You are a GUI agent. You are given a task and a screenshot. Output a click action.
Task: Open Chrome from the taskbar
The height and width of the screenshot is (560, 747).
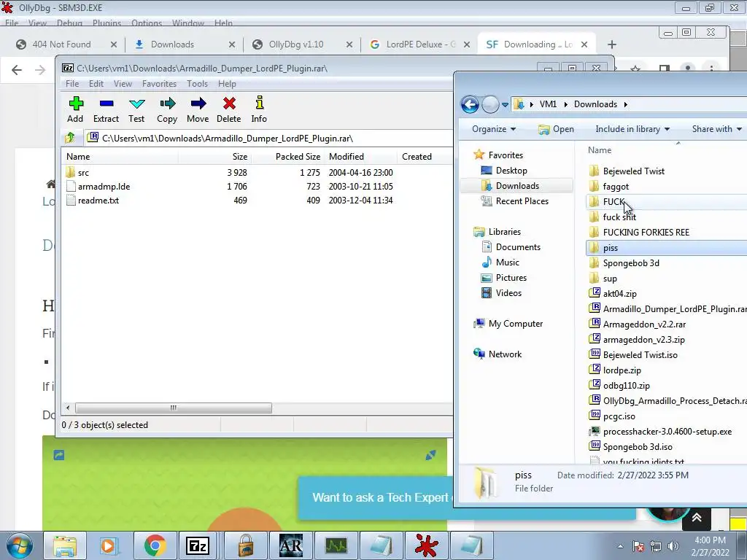155,545
